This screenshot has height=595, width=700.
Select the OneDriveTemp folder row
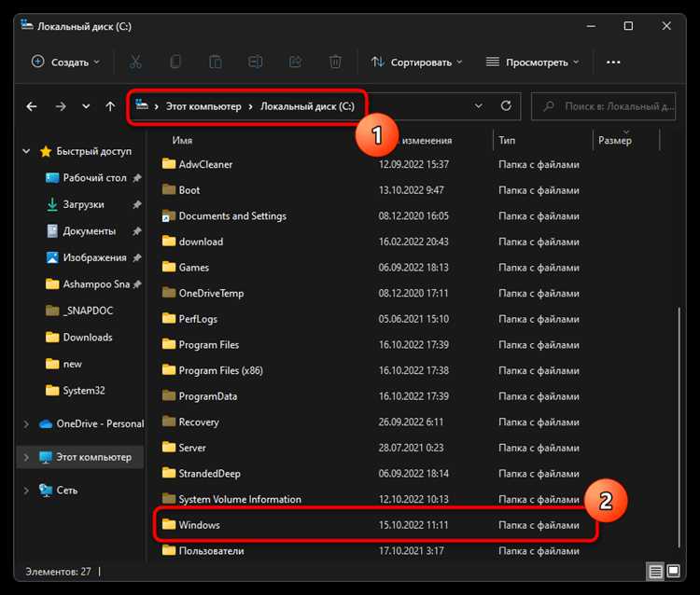[x=374, y=293]
